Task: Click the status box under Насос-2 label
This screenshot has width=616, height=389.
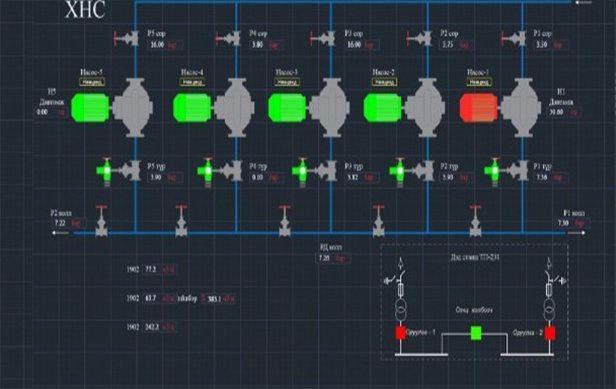Action: (384, 82)
